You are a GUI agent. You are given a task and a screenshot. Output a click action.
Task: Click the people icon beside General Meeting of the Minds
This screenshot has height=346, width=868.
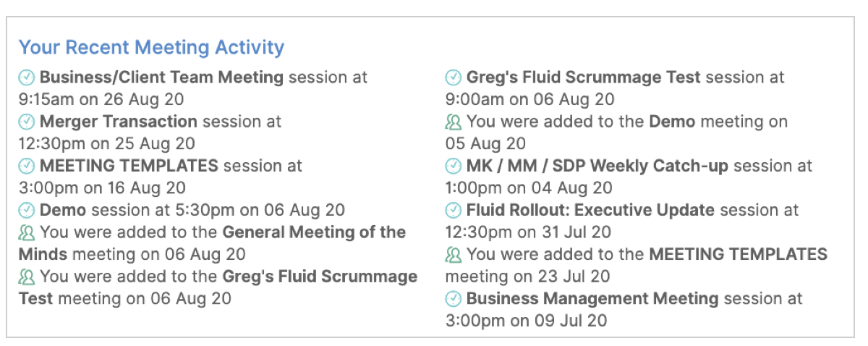pyautogui.click(x=27, y=232)
